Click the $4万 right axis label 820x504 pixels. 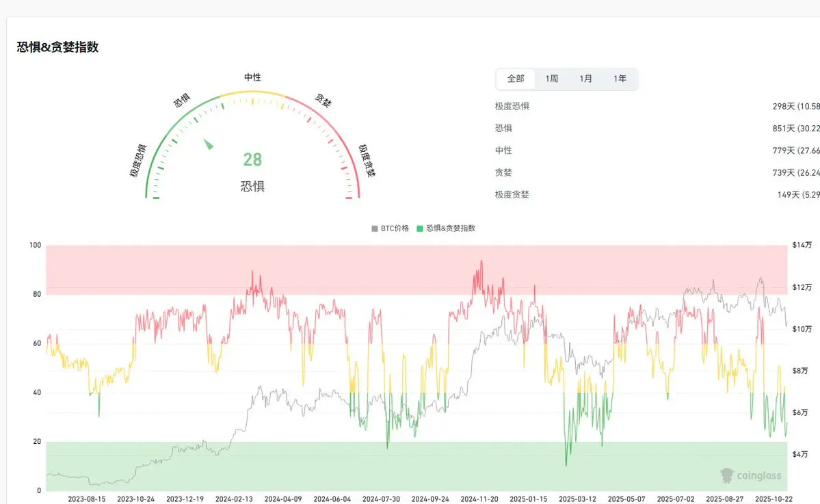(800, 454)
